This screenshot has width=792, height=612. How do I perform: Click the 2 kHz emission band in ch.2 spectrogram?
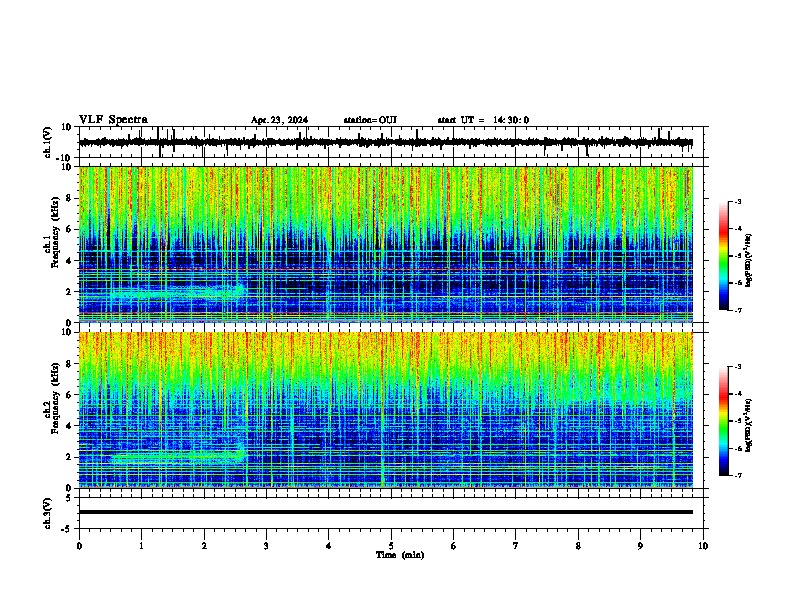coord(177,457)
